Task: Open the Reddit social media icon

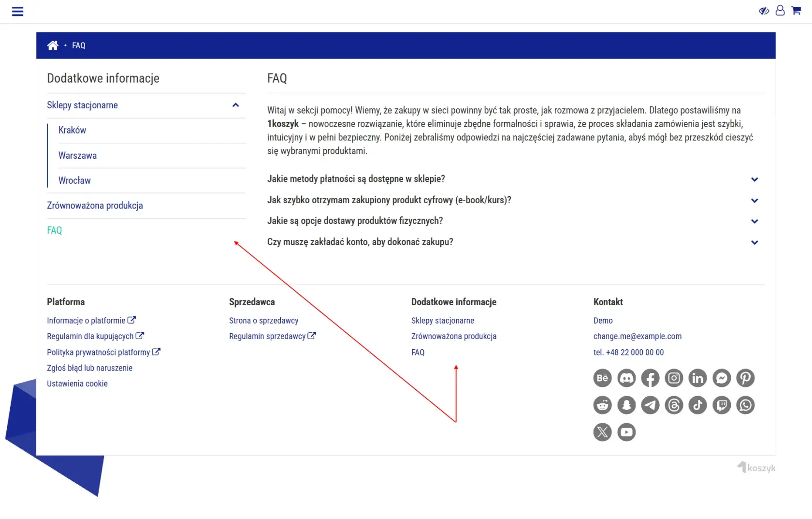Action: 602,405
